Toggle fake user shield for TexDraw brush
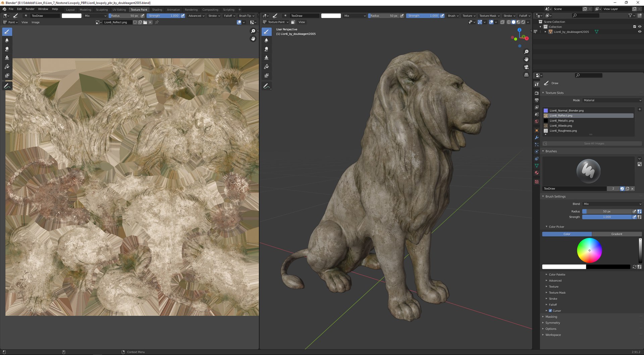 (622, 189)
